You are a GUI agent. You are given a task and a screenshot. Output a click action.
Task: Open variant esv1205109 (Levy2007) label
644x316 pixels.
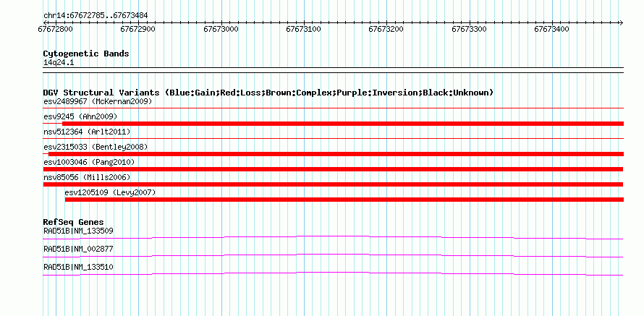pos(111,192)
